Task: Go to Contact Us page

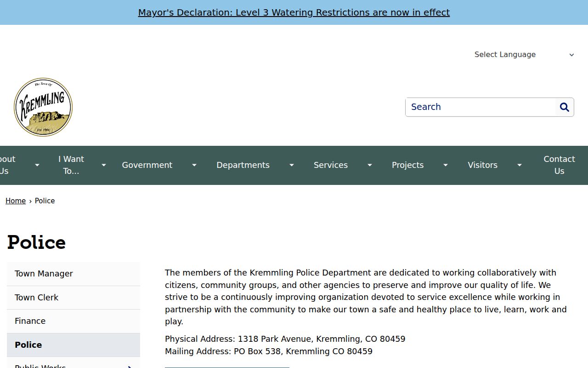Action: coord(559,165)
